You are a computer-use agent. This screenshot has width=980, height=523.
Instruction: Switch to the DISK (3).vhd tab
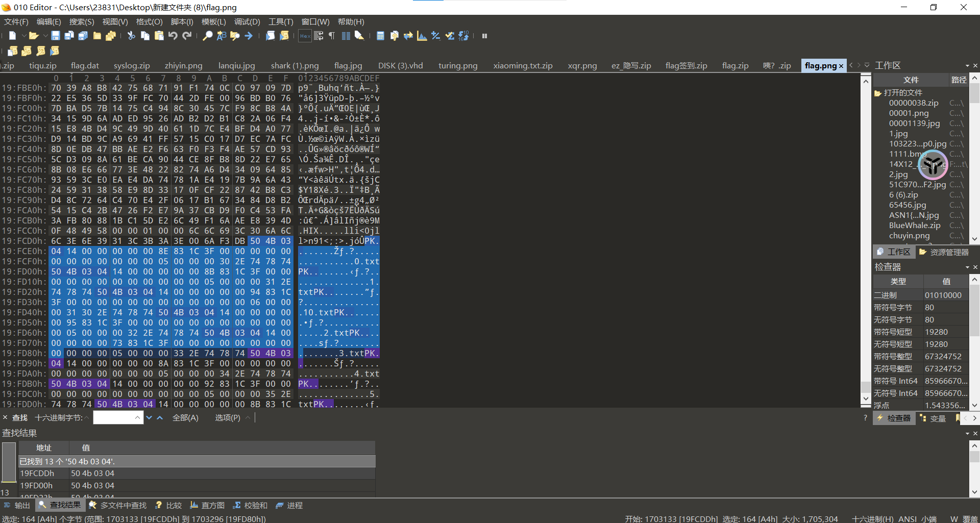[x=401, y=65]
